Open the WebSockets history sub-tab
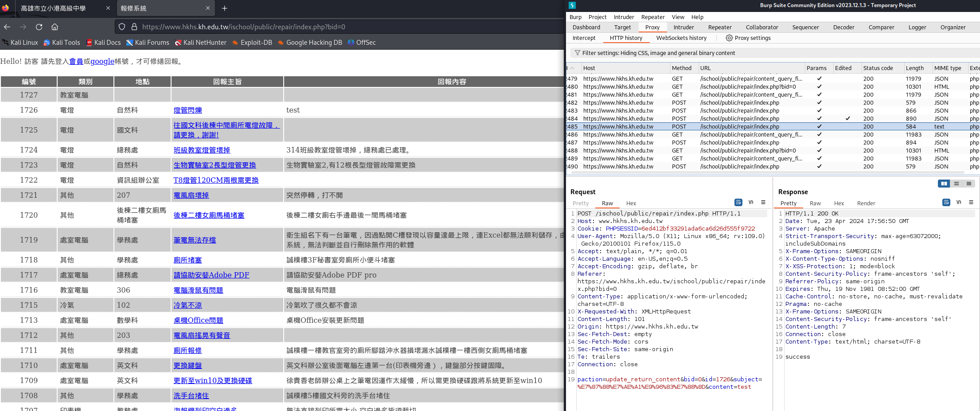This screenshot has width=980, height=411. 681,38
